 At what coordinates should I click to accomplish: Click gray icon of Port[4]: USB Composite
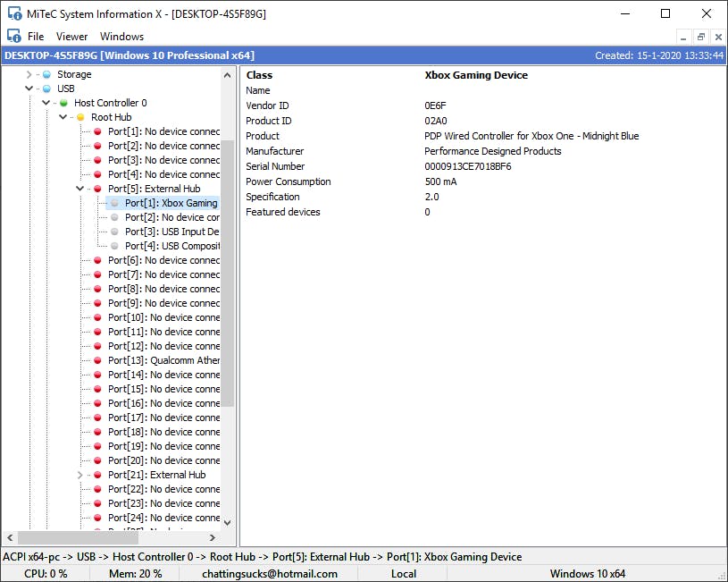point(114,246)
